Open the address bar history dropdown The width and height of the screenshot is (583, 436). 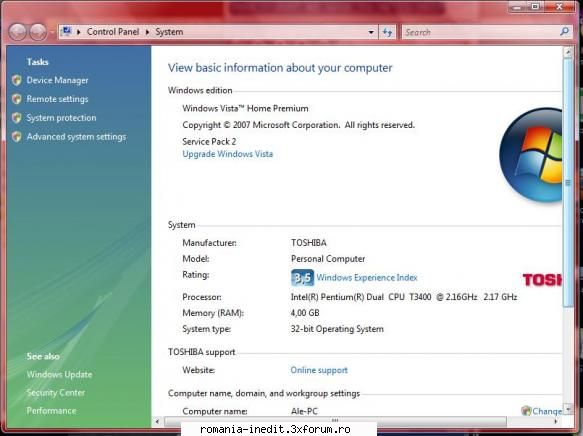371,32
